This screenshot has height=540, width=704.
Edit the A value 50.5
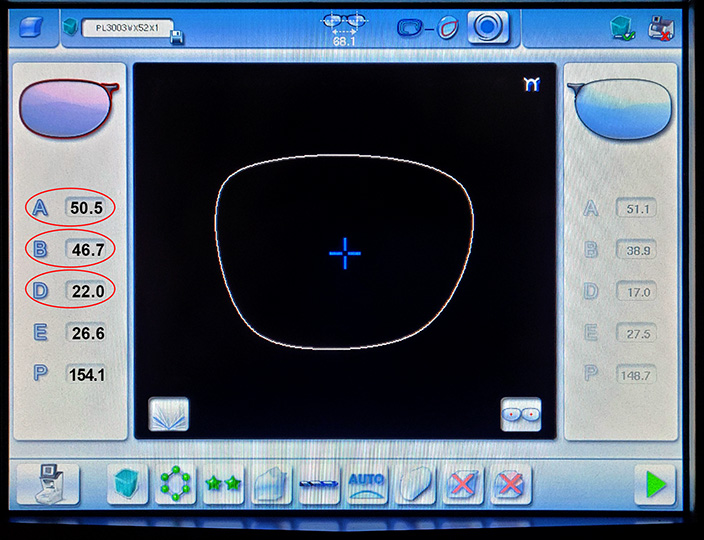86,207
